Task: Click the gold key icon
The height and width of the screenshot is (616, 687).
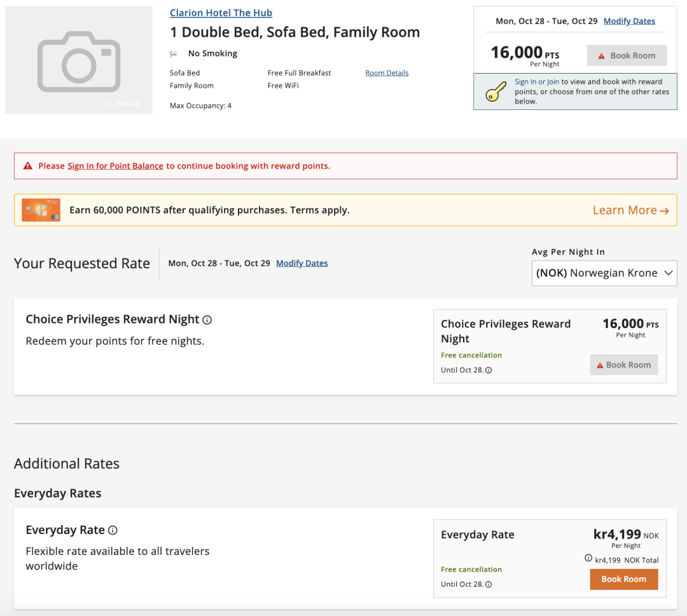Action: click(x=496, y=92)
